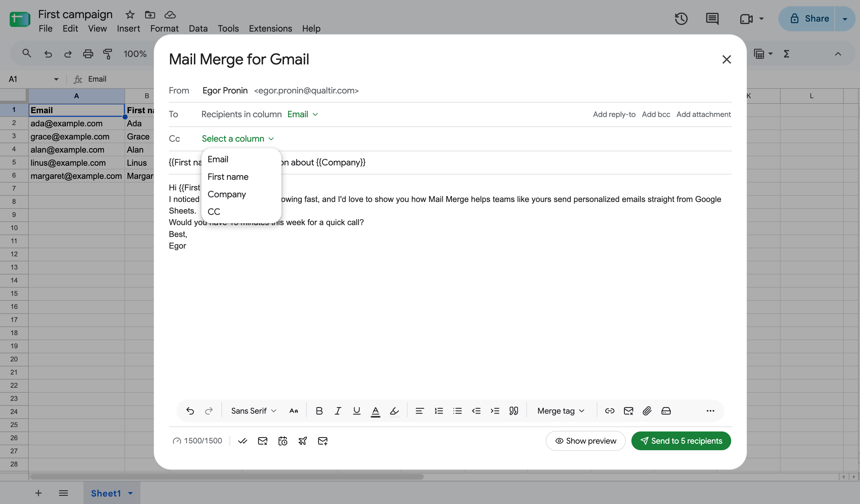Click the calendar clock schedule icon
Image resolution: width=860 pixels, height=504 pixels.
pos(283,441)
